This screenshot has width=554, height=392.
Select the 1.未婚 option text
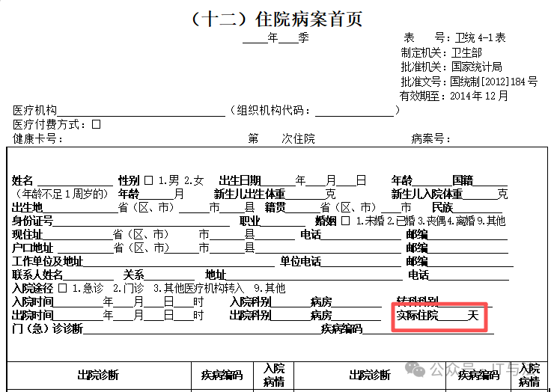coord(370,221)
